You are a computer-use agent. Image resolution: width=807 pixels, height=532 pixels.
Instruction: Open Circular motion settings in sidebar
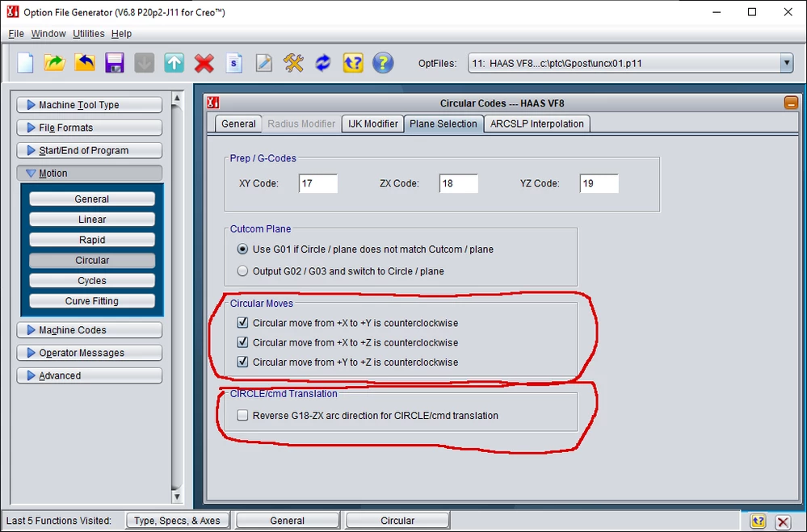pos(92,260)
